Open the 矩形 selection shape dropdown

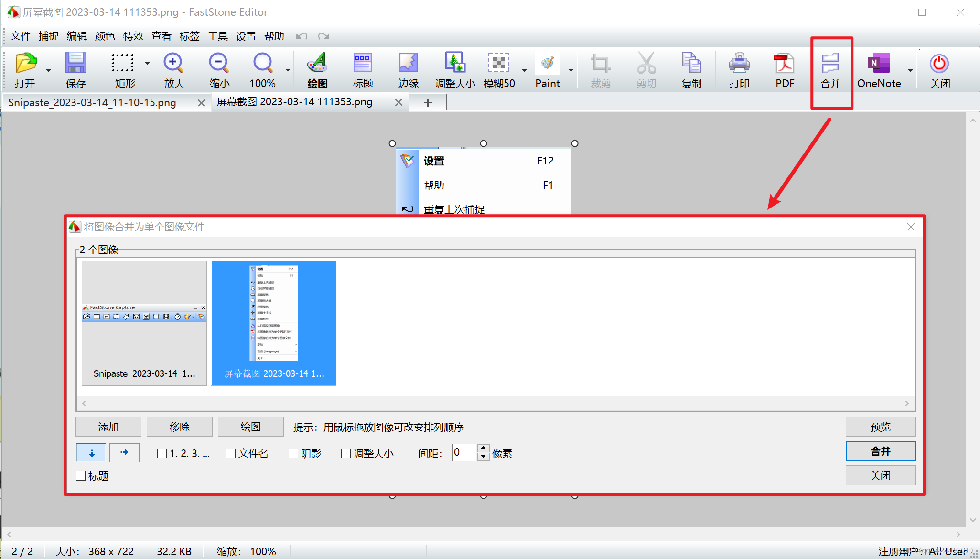click(x=147, y=63)
